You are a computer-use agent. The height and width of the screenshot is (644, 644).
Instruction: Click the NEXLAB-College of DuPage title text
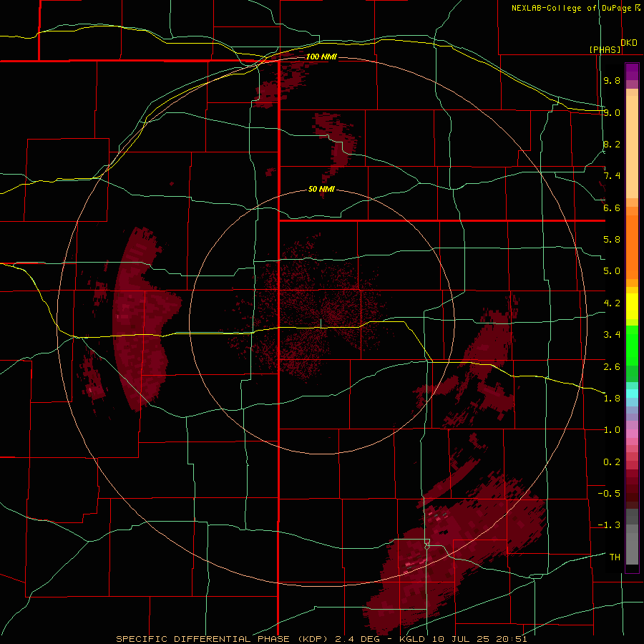click(573, 8)
